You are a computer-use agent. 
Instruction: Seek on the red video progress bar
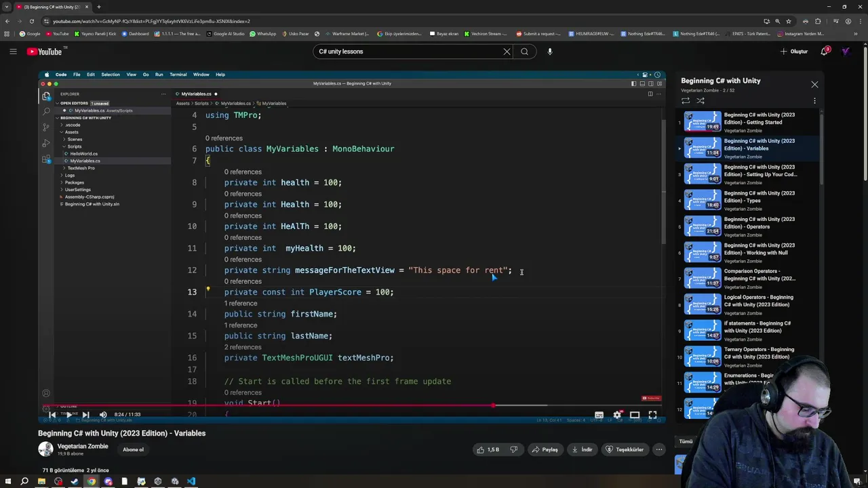pyautogui.click(x=352, y=405)
